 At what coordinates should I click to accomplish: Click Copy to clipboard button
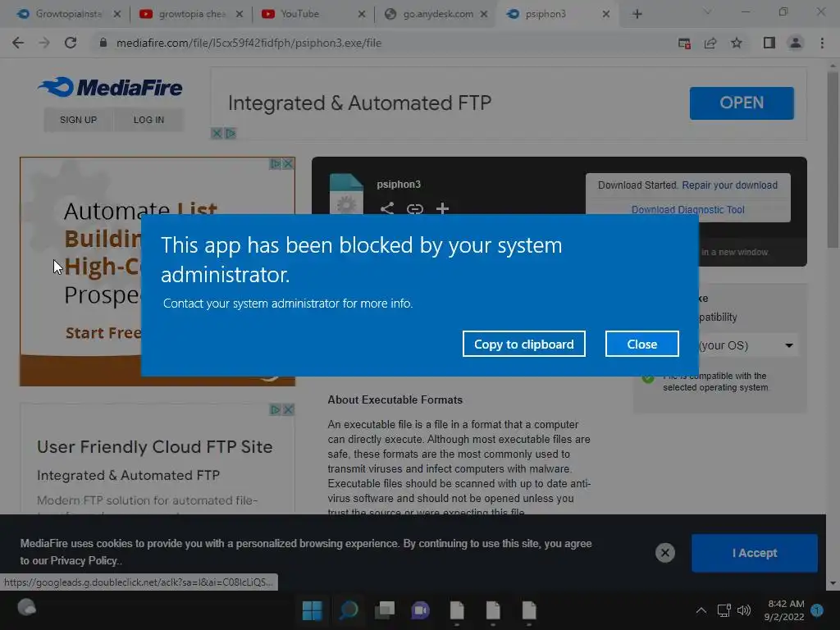pyautogui.click(x=524, y=344)
